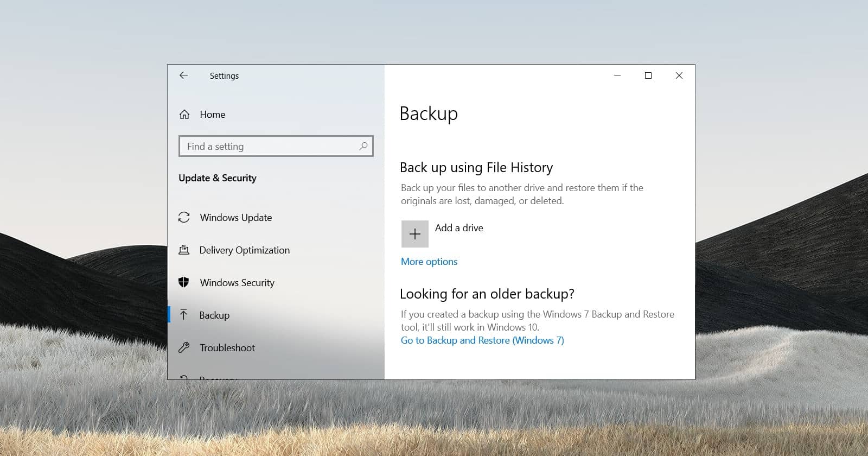Click the Find a setting search box
Image resolution: width=868 pixels, height=456 pixels.
pos(276,146)
